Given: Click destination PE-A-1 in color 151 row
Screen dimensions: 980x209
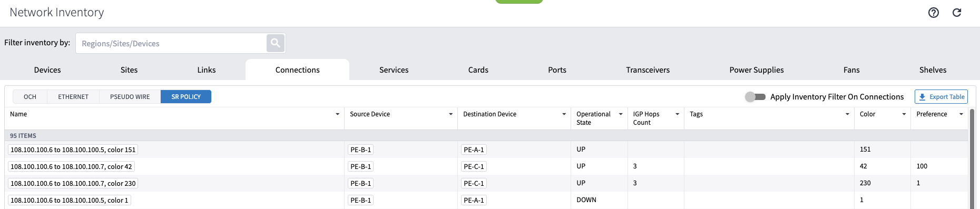Looking at the screenshot, I should point(474,150).
